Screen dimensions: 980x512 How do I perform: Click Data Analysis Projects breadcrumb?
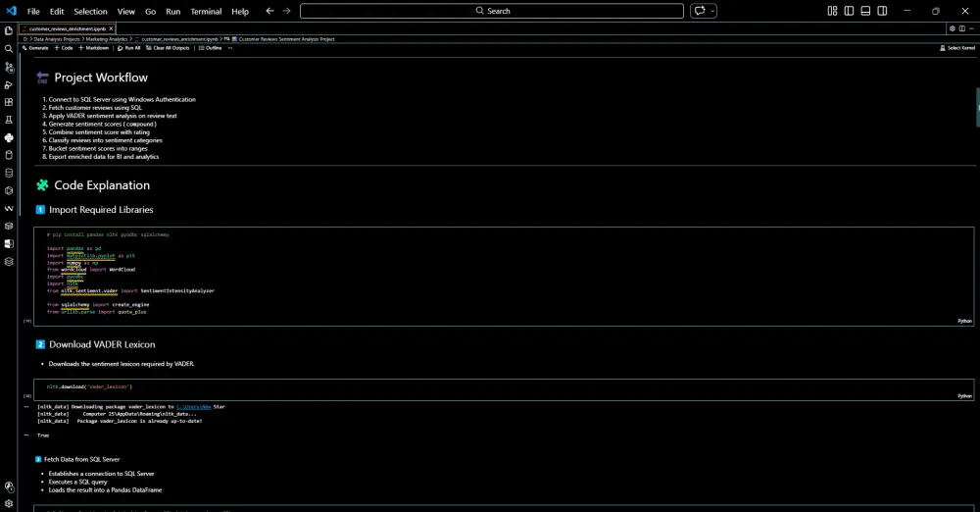[57, 39]
